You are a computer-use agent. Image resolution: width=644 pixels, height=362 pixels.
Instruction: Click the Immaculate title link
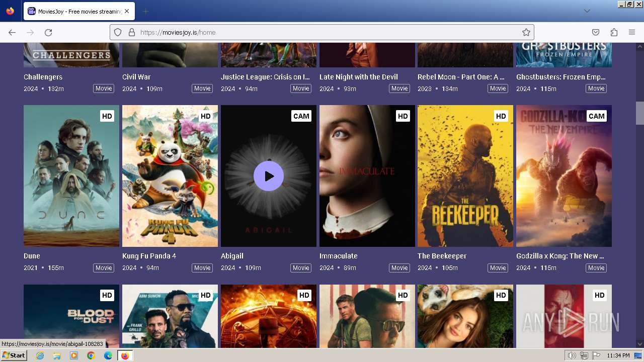[339, 256]
